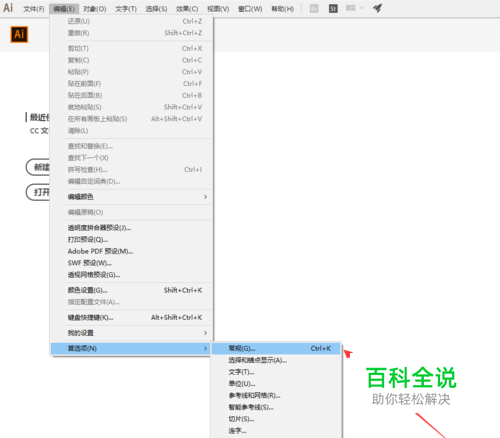Viewport: 500px width, 438px height.
Task: Click the orange Ai logo on the start screen
Action: click(x=19, y=34)
